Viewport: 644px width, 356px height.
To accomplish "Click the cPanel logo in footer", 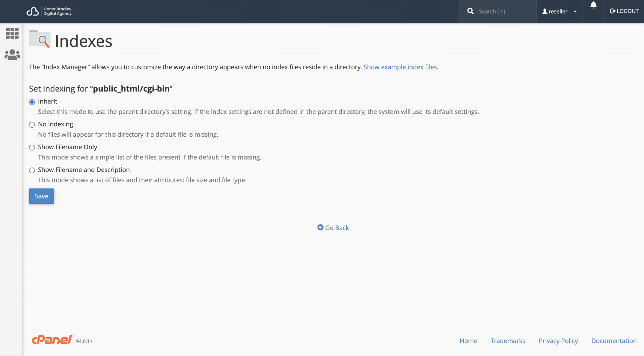I will pos(52,340).
